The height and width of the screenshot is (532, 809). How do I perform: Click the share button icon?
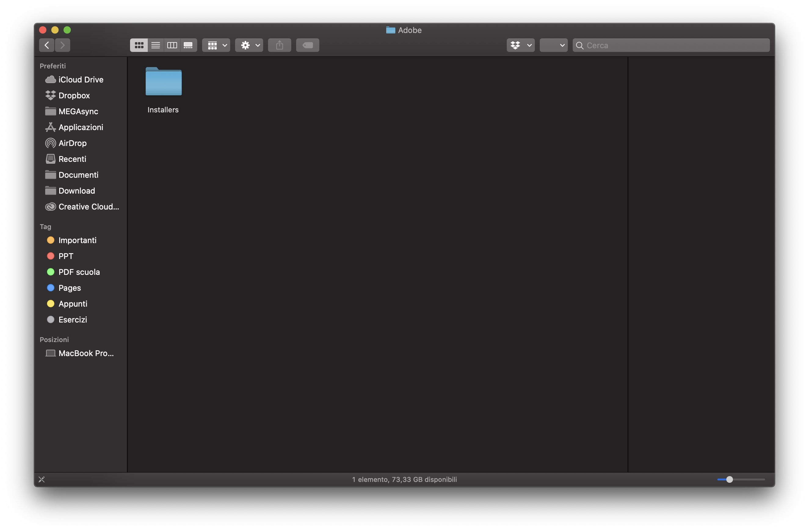(x=279, y=45)
